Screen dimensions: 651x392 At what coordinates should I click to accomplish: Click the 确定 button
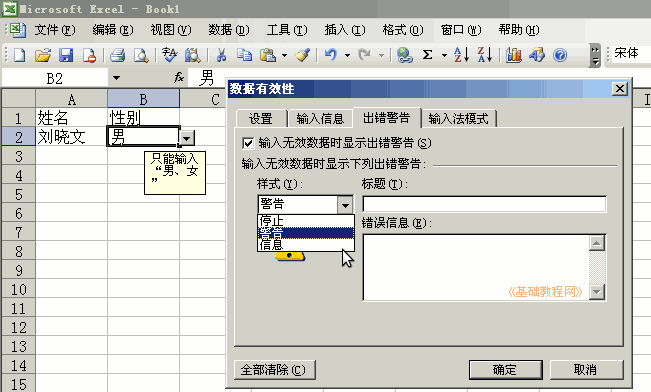[505, 370]
